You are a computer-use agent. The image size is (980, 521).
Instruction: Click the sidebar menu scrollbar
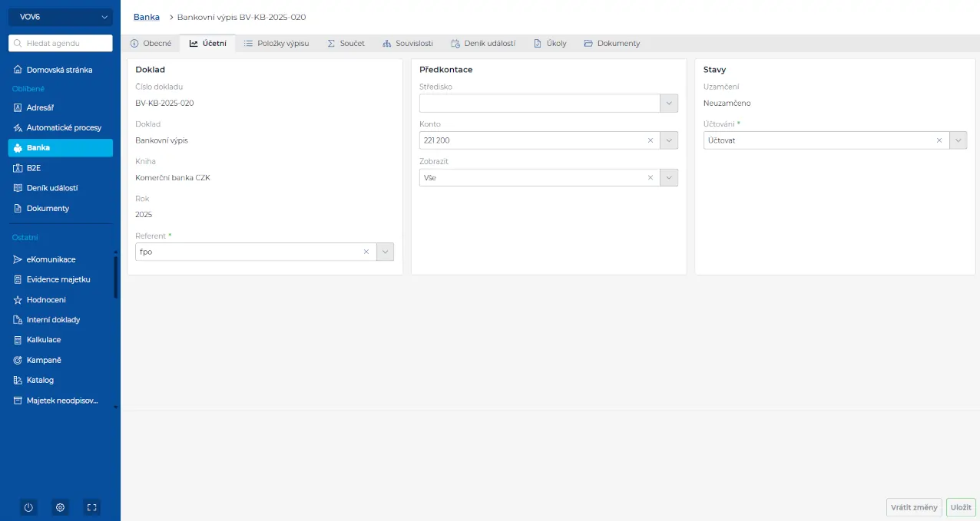click(116, 276)
